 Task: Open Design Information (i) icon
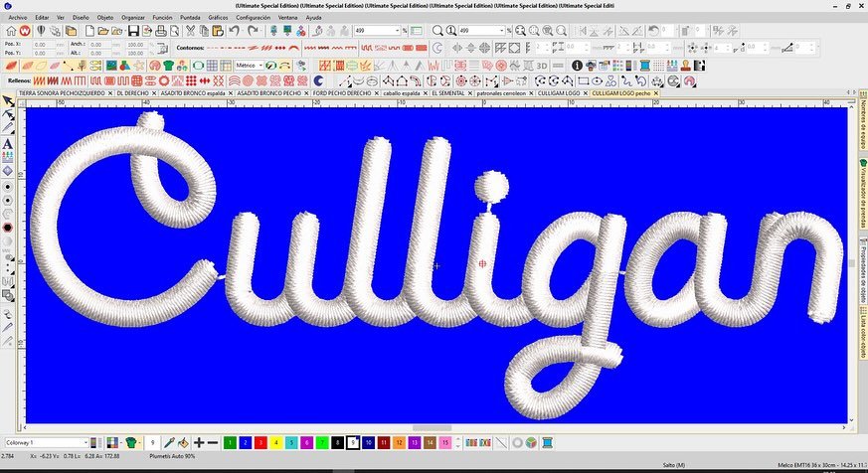click(x=577, y=66)
